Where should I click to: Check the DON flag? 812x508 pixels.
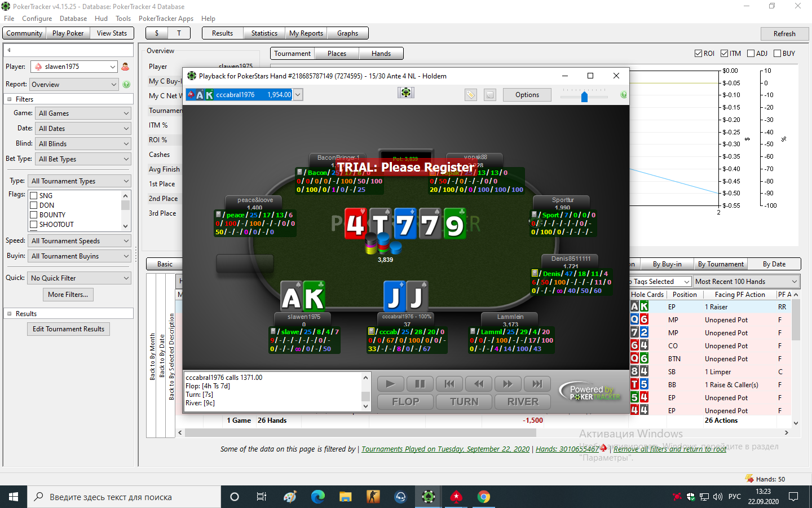click(34, 205)
